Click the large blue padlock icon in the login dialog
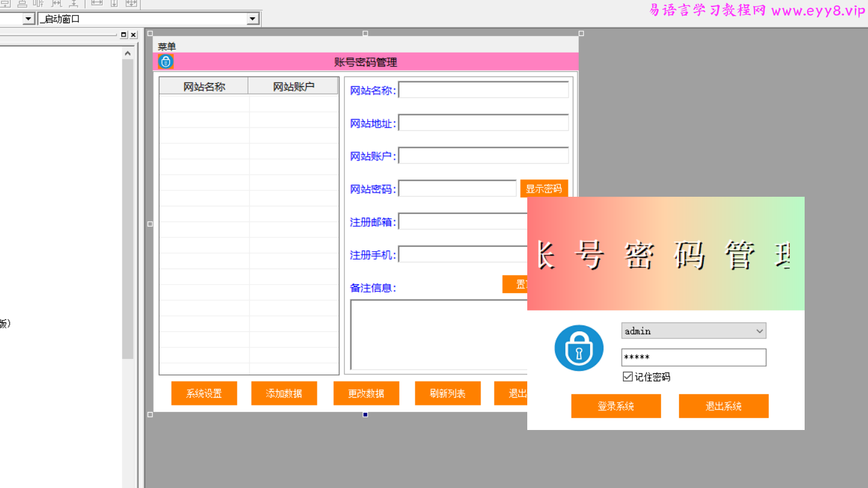The height and width of the screenshot is (488, 868). 579,348
